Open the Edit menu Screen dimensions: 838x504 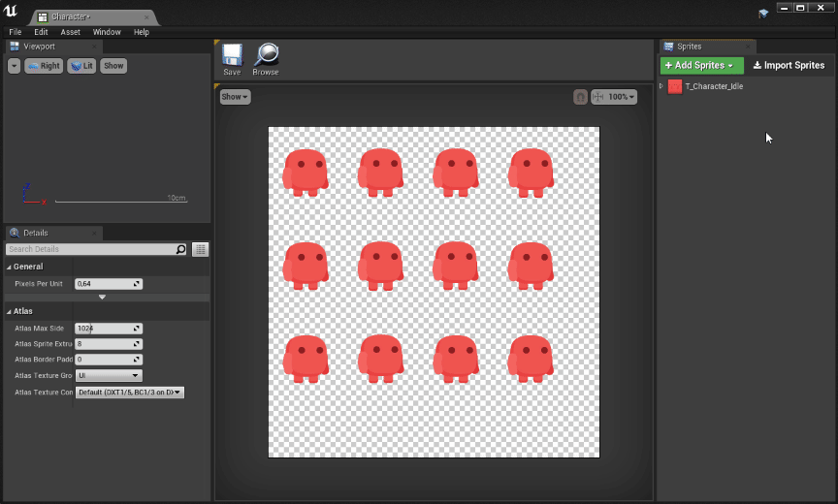coord(41,32)
